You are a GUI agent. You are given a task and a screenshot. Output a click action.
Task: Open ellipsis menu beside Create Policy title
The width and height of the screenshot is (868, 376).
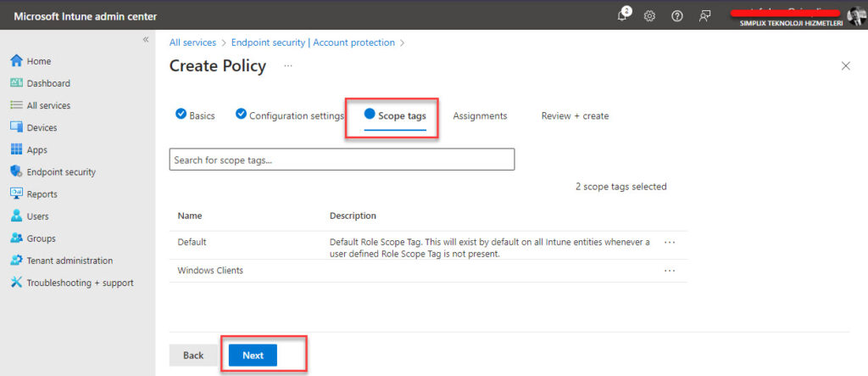[x=288, y=65]
